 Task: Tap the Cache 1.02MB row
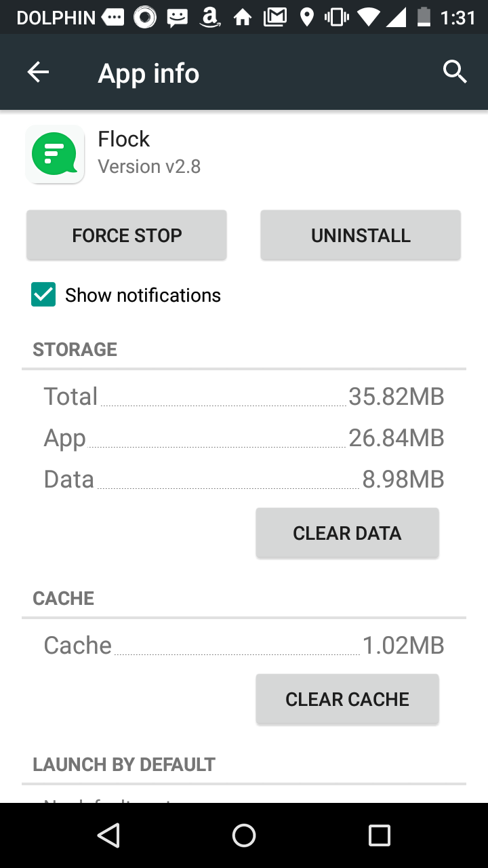click(244, 645)
